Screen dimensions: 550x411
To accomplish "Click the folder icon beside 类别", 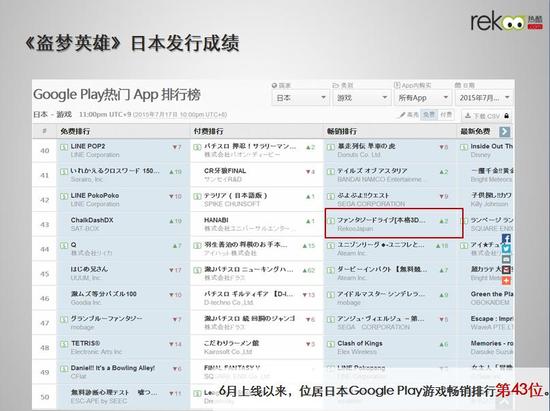I will (x=335, y=85).
